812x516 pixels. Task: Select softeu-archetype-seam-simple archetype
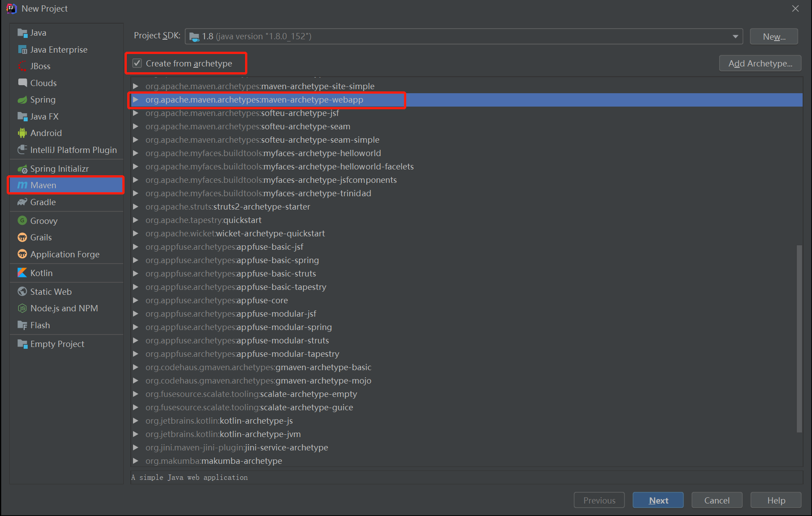pyautogui.click(x=466, y=140)
